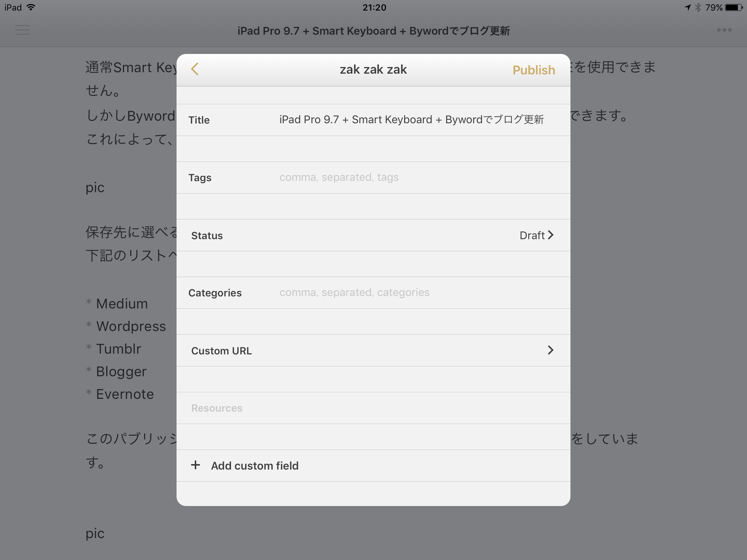
Task: Tap the 21:20 clock in the status bar
Action: tap(374, 7)
